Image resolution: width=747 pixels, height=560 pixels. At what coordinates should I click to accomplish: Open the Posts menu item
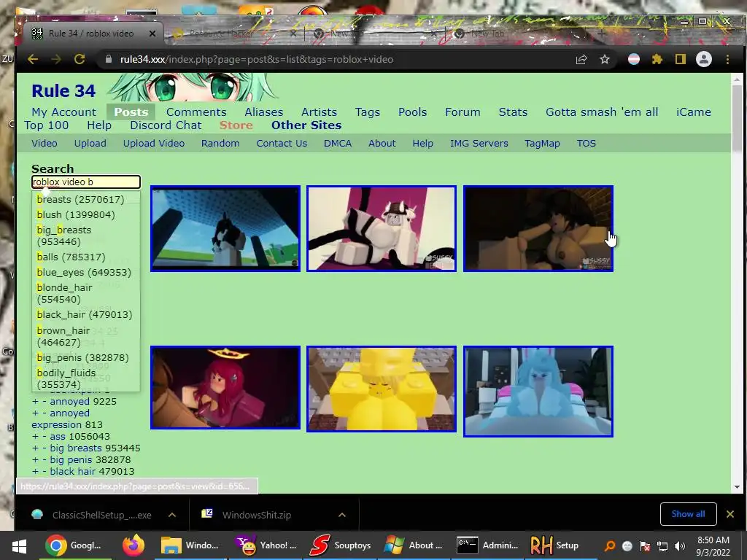pyautogui.click(x=131, y=112)
